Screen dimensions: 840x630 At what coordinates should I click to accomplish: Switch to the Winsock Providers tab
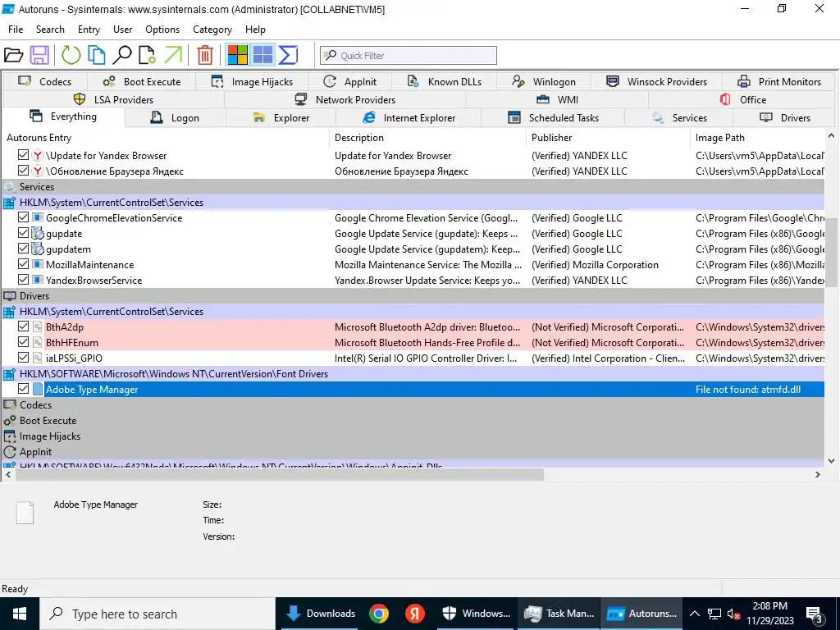(x=656, y=82)
